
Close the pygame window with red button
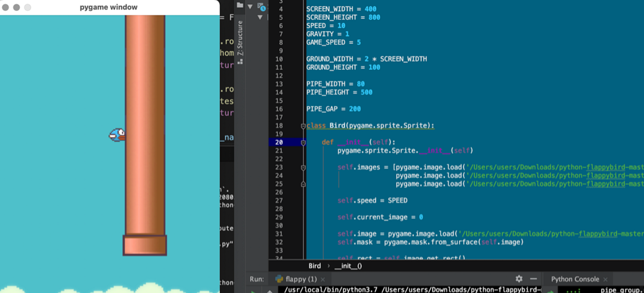coord(5,8)
